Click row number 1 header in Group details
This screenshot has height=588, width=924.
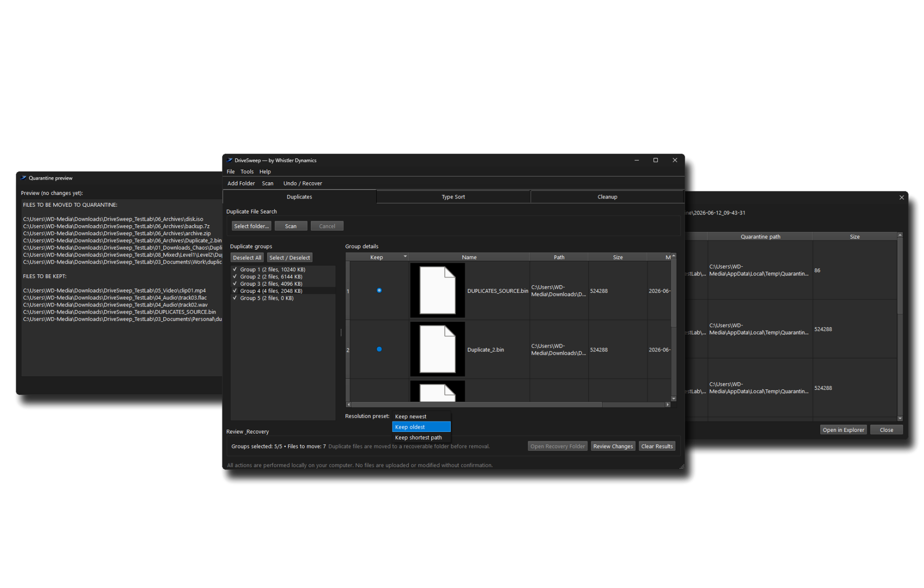point(348,291)
